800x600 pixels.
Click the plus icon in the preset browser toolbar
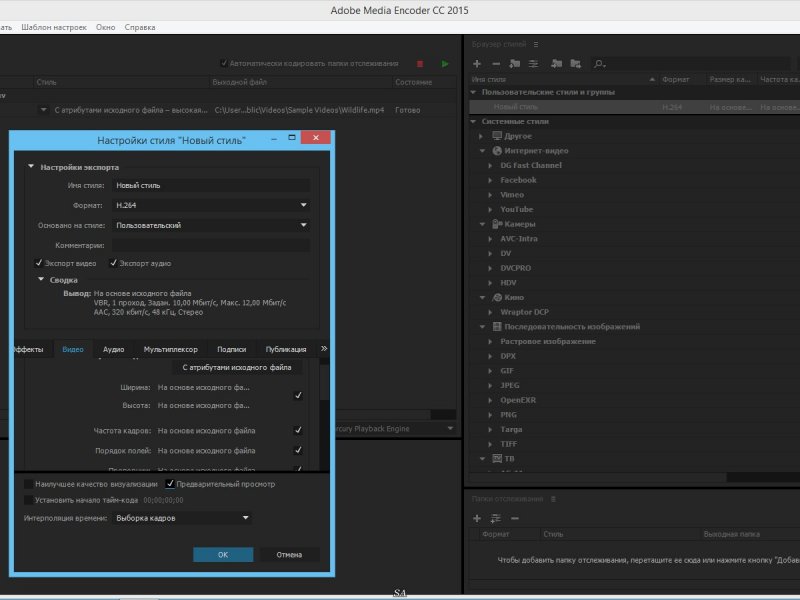477,64
